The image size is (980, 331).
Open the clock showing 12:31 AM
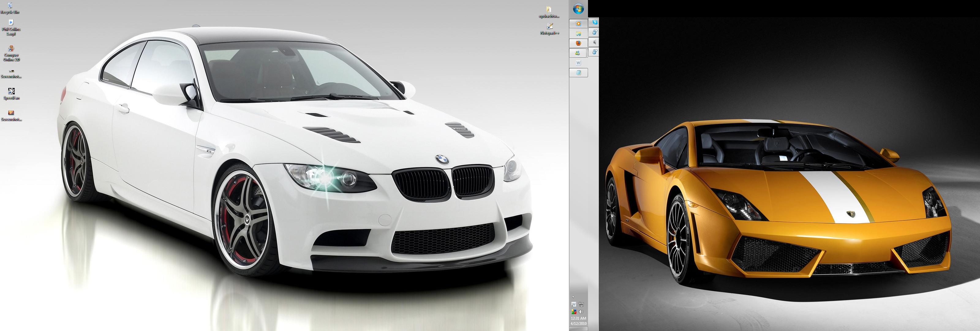point(578,321)
